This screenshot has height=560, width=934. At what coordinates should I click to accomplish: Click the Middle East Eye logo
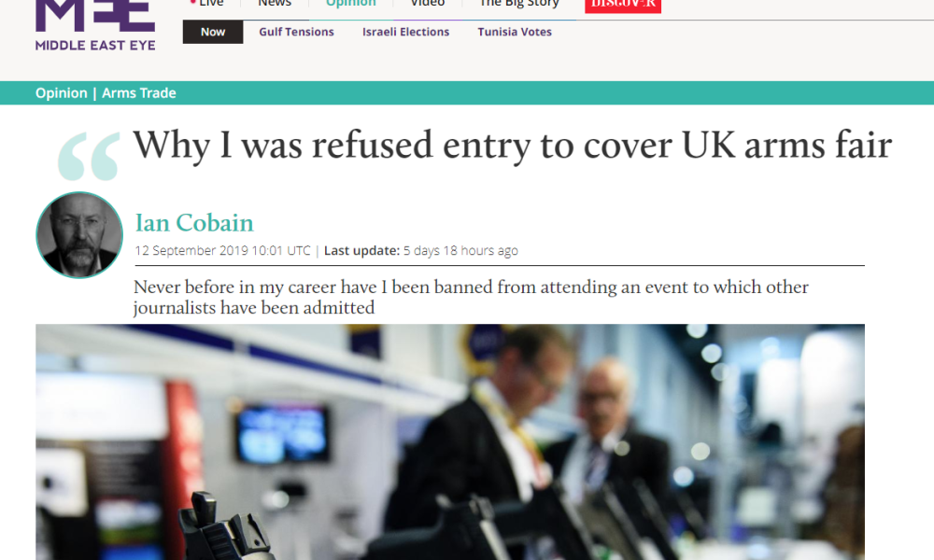95,25
